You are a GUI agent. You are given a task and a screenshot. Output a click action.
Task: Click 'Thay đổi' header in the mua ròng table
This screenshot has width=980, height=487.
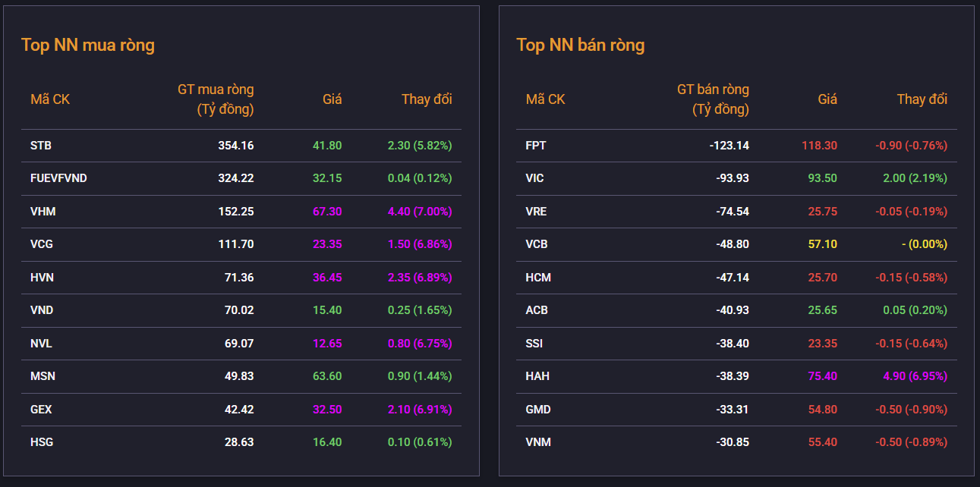(427, 99)
